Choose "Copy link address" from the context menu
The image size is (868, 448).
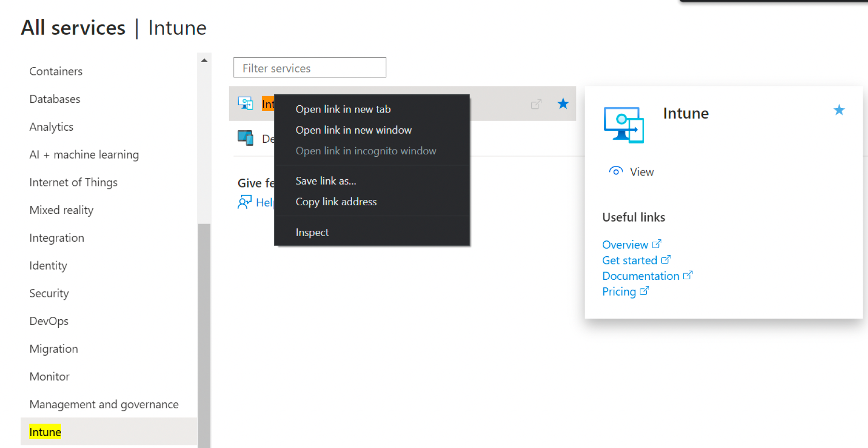336,201
